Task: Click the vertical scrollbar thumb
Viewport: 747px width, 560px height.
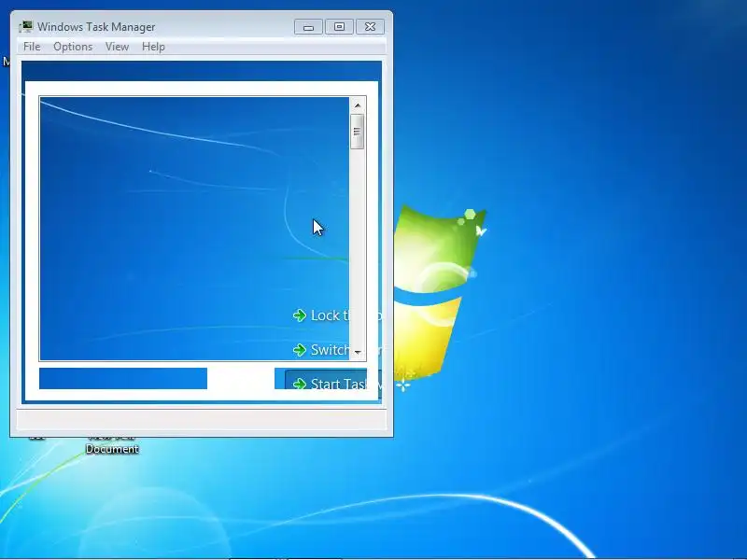Action: (358, 132)
